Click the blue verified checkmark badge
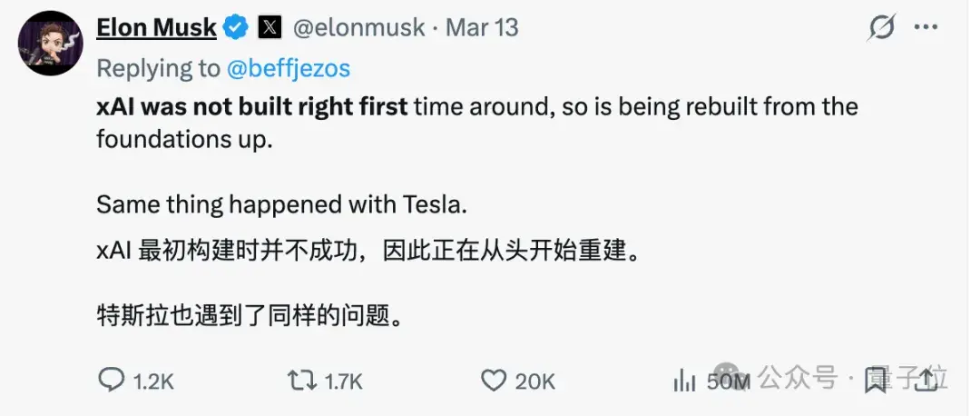The image size is (980, 416). coord(236,28)
